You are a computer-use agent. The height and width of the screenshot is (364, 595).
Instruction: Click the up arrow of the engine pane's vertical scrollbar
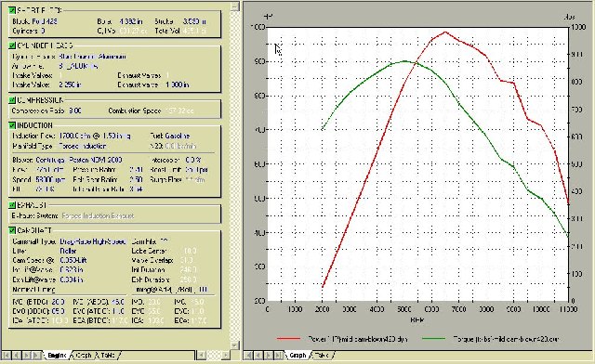(x=235, y=6)
